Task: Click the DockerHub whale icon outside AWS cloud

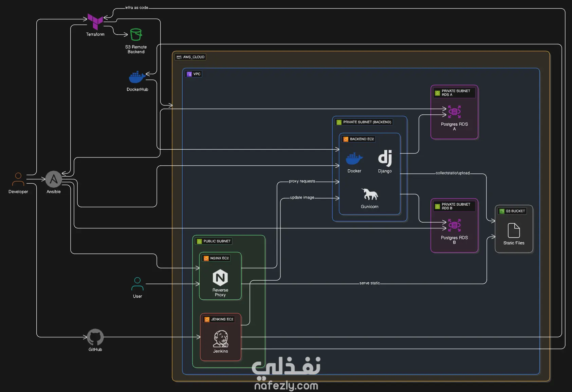Action: pos(137,77)
